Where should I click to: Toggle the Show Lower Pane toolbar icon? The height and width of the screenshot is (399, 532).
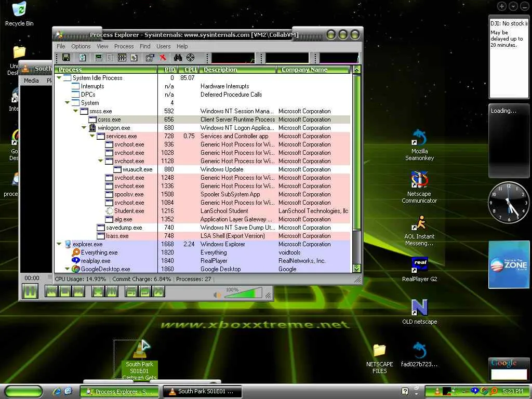coord(122,57)
